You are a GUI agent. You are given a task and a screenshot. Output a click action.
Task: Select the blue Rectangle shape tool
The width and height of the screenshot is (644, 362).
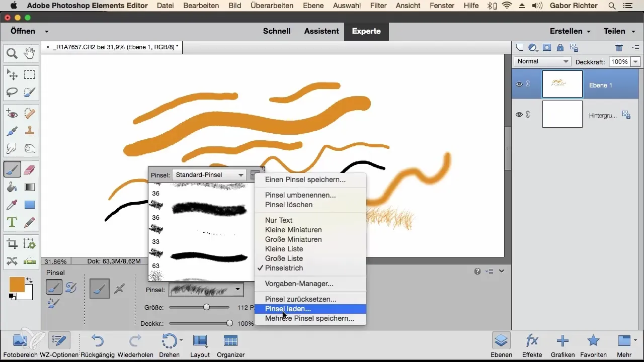(x=29, y=205)
